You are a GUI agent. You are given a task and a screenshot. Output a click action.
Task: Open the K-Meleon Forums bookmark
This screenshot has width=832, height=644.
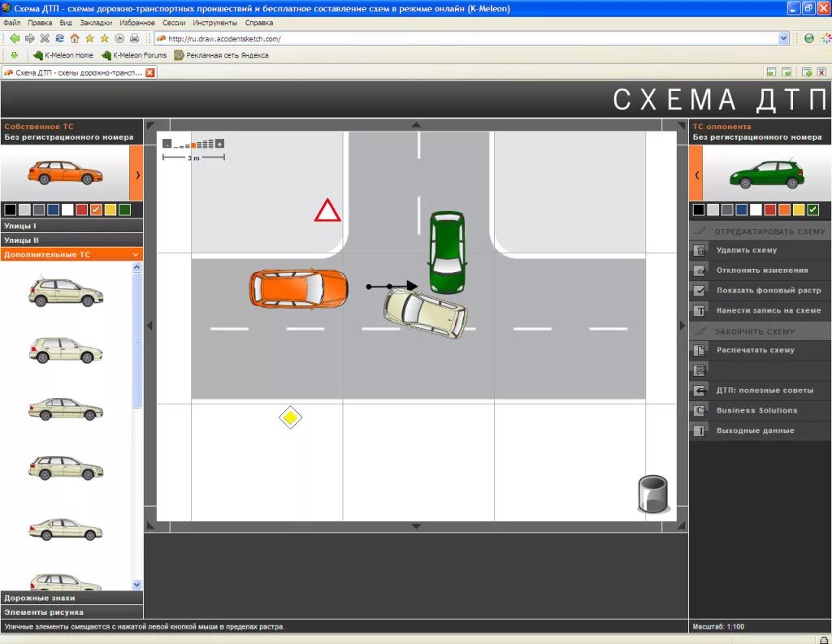click(x=134, y=55)
